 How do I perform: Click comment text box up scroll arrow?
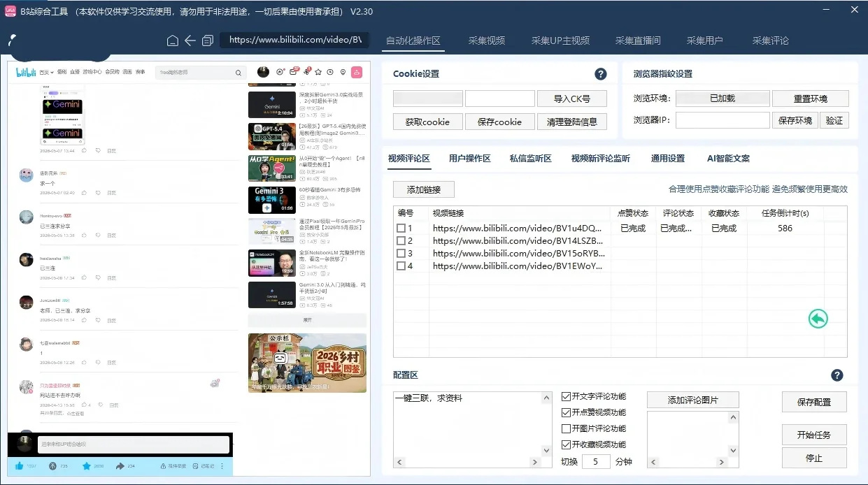click(546, 398)
